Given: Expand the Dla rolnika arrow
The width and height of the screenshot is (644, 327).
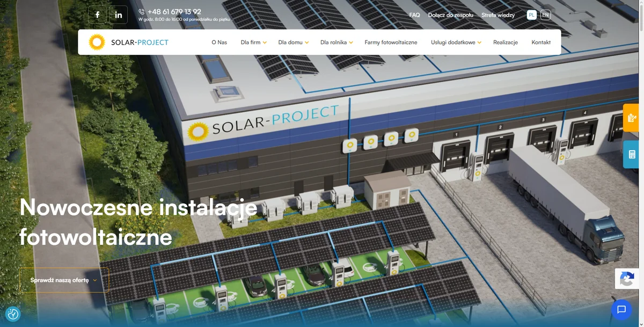Looking at the screenshot, I should point(351,42).
